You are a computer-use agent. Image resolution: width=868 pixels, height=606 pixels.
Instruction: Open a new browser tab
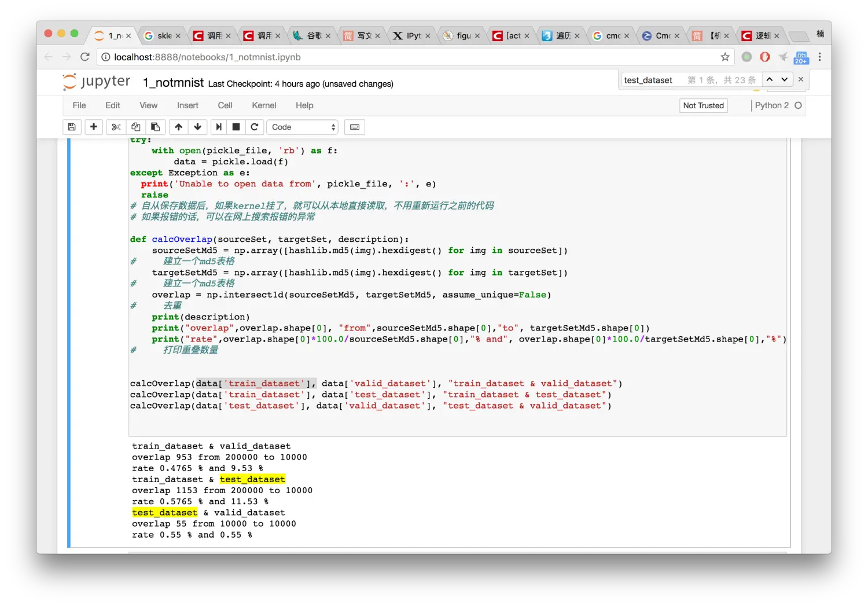click(799, 36)
